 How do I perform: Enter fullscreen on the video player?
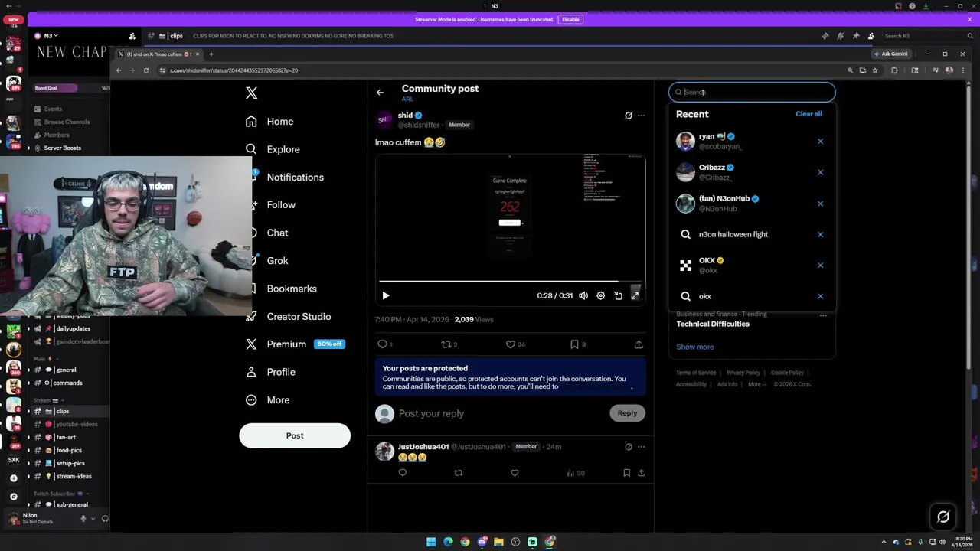(x=635, y=295)
